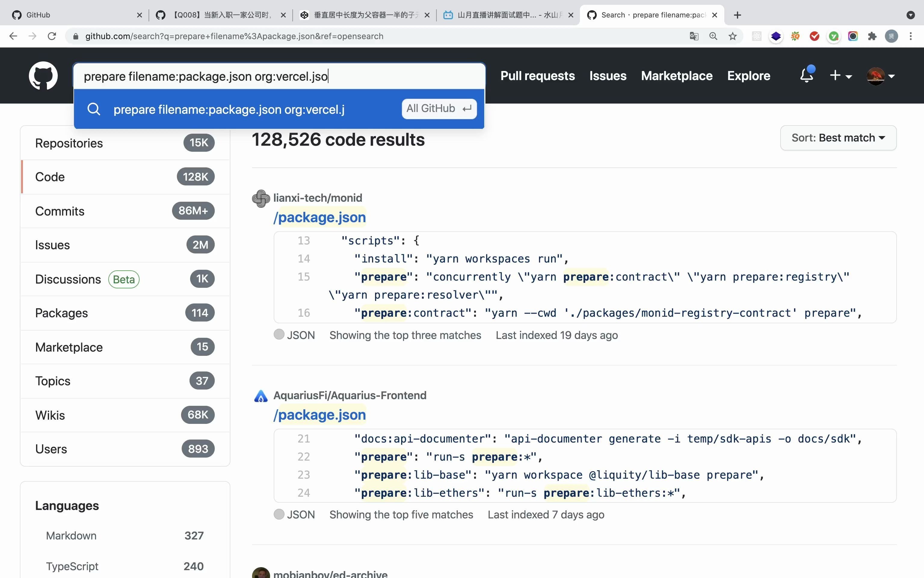The image size is (924, 578).
Task: Open a new browser tab
Action: [737, 15]
